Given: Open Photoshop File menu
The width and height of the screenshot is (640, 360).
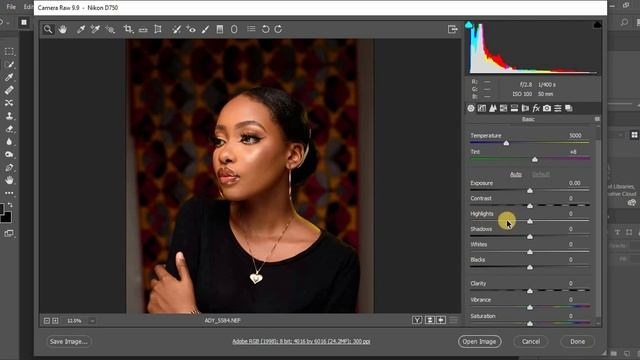Looking at the screenshot, I should coord(11,7).
